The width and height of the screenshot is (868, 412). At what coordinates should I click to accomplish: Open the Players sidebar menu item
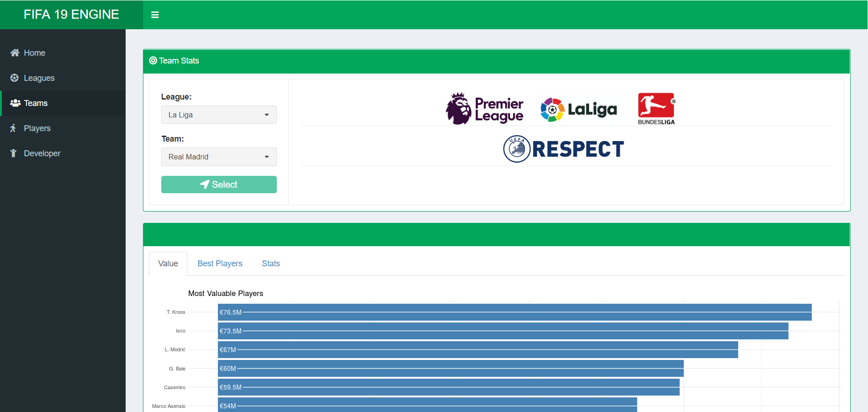[x=63, y=128]
